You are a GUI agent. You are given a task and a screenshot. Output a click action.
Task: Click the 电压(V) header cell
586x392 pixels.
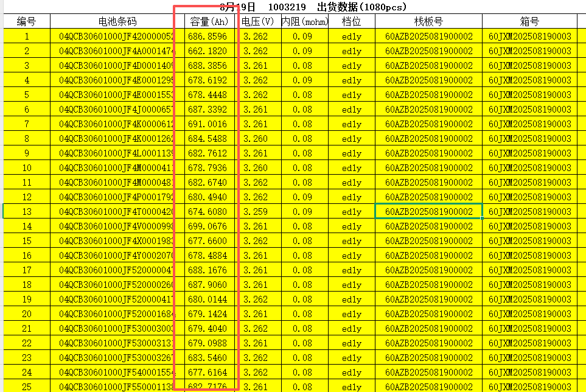258,22
